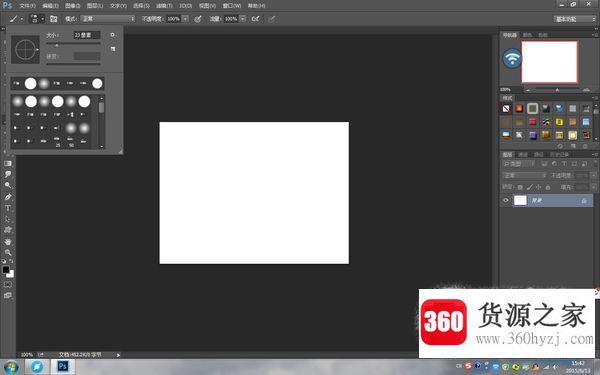The height and width of the screenshot is (375, 600).
Task: Open the Styles panel tab
Action: click(507, 98)
